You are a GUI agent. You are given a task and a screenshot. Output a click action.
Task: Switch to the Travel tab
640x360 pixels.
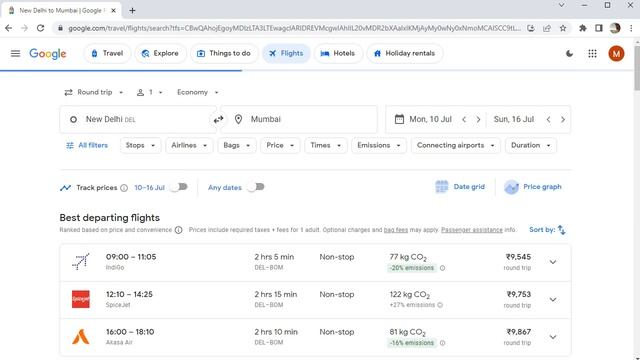pyautogui.click(x=107, y=53)
